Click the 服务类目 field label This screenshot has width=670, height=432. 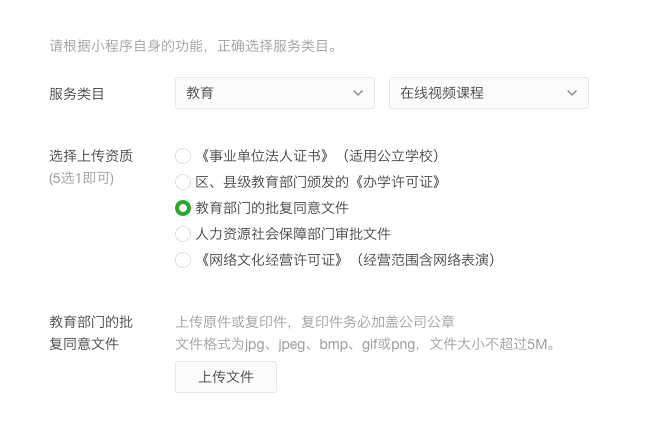pyautogui.click(x=77, y=94)
